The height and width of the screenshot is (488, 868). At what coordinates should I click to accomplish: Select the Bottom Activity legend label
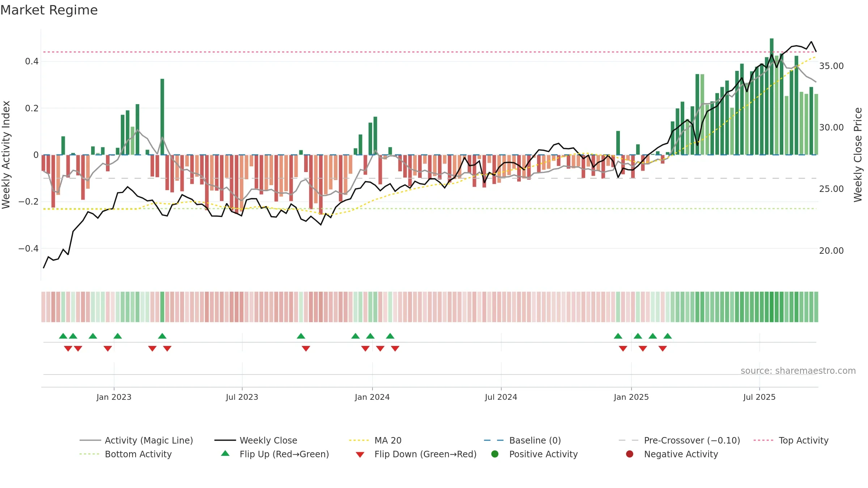click(138, 454)
